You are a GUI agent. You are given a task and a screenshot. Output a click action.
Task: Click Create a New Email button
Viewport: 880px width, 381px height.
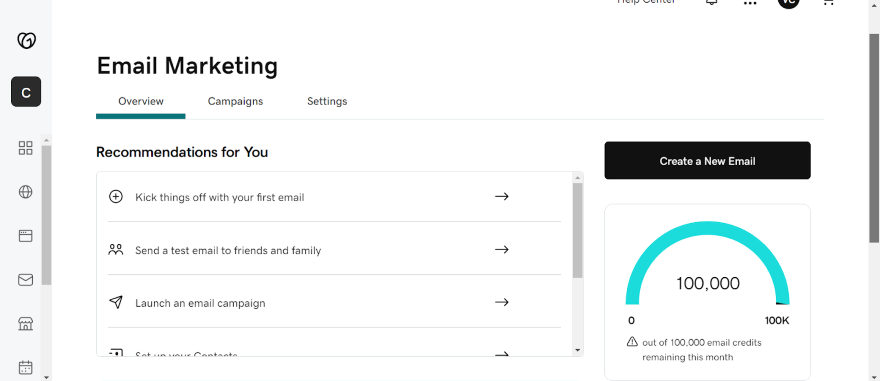(707, 160)
